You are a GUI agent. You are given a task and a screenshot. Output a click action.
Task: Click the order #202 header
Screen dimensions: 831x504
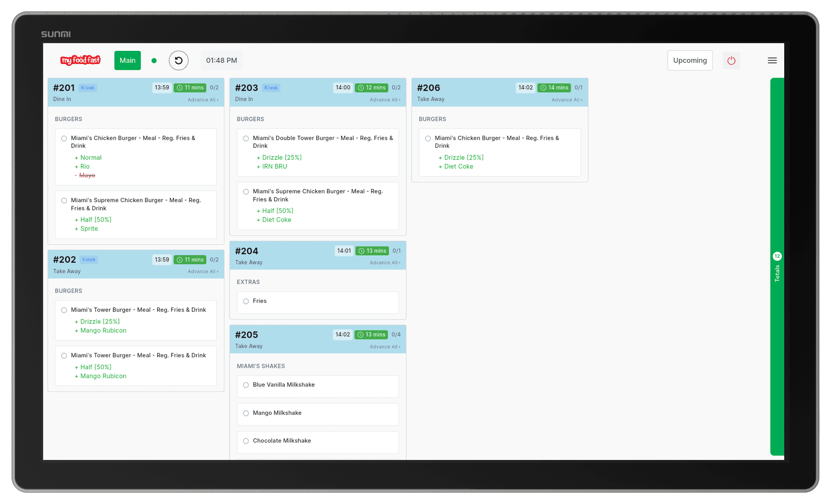coord(136,264)
